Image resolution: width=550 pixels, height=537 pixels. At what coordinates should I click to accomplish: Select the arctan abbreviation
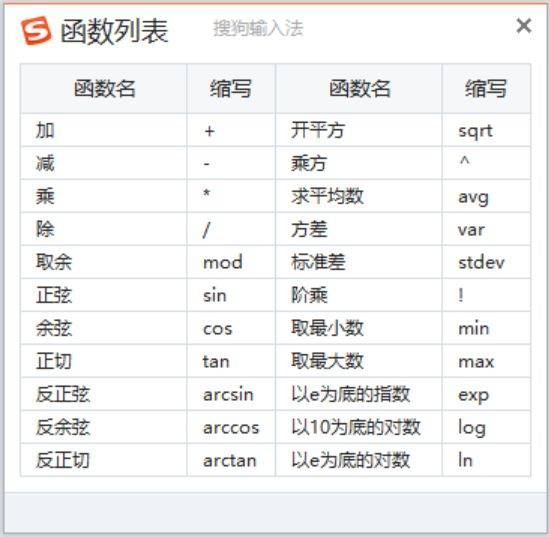[230, 461]
